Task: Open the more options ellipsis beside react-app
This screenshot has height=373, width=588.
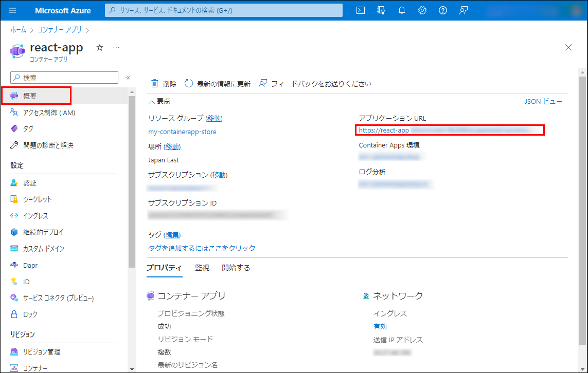Action: 116,48
